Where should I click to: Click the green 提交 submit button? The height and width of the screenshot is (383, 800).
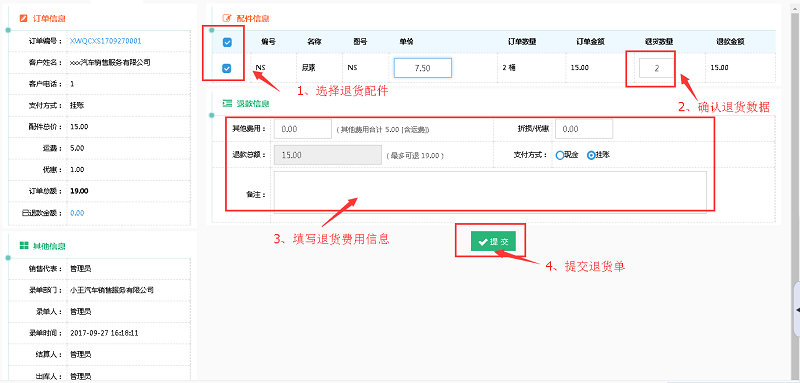[x=493, y=242]
